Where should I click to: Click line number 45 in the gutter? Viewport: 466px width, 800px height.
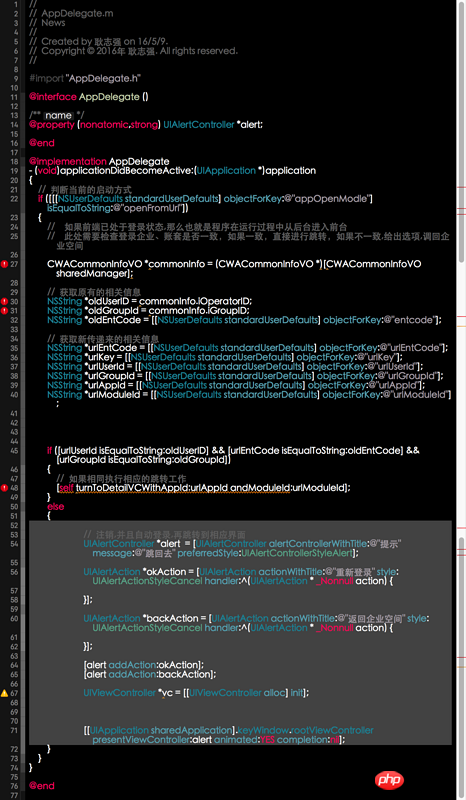[x=14, y=451]
